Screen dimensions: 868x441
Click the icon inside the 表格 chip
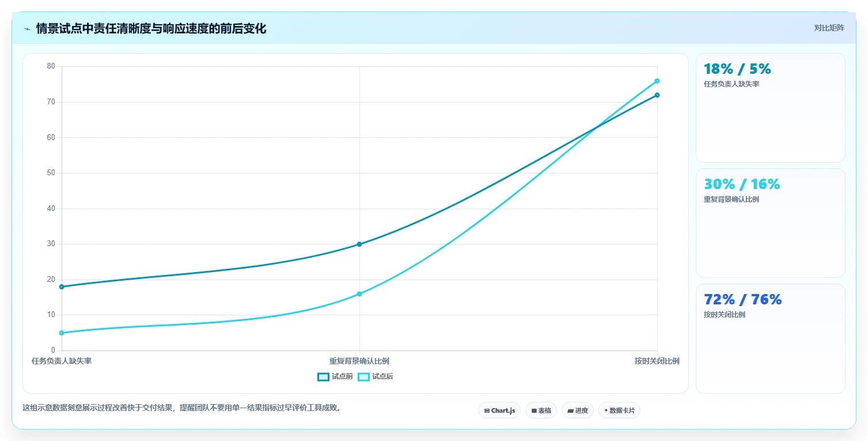pyautogui.click(x=534, y=411)
